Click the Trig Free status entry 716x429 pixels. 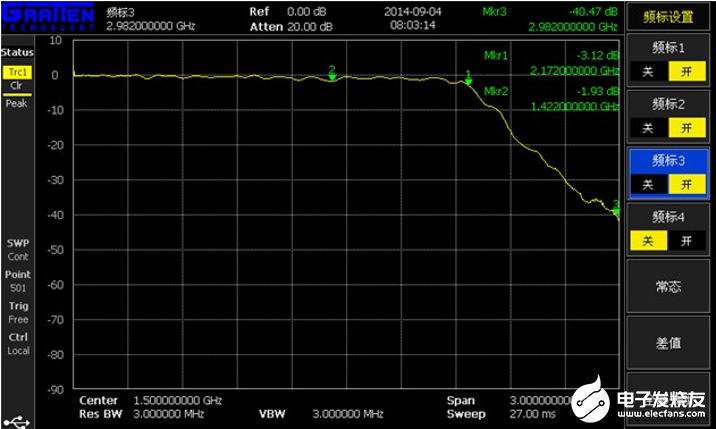tap(18, 312)
